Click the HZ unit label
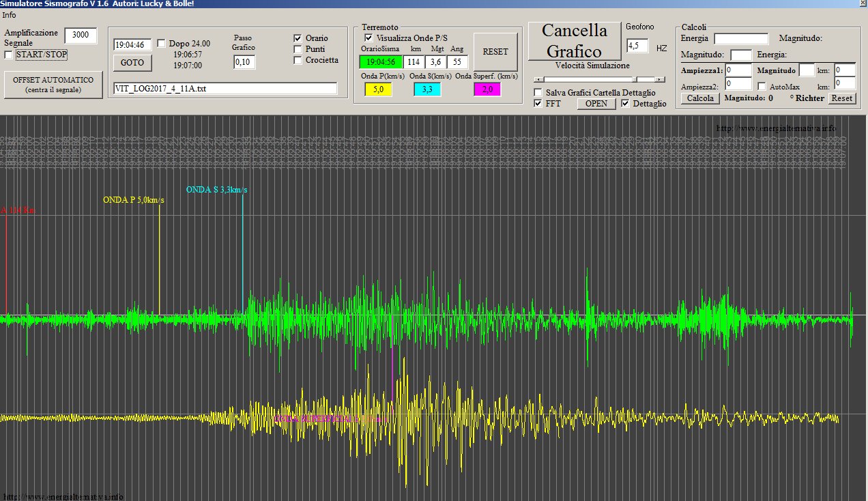The height and width of the screenshot is (501, 868). point(661,48)
